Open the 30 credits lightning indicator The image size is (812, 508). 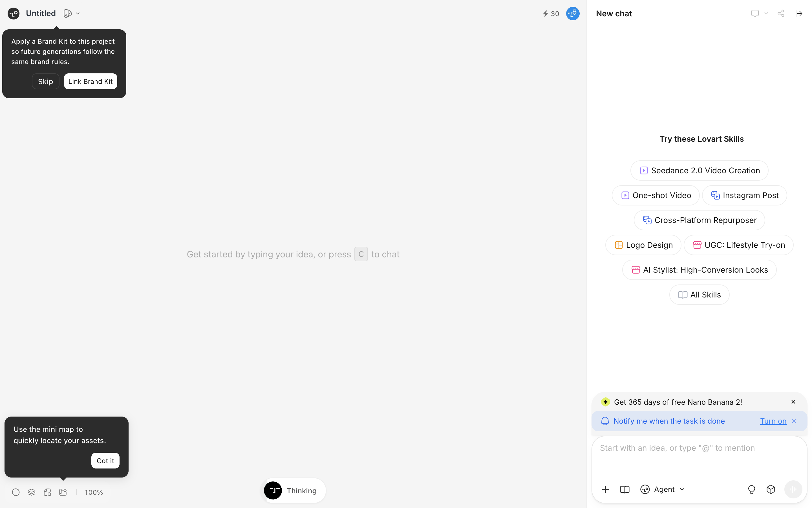coord(551,14)
